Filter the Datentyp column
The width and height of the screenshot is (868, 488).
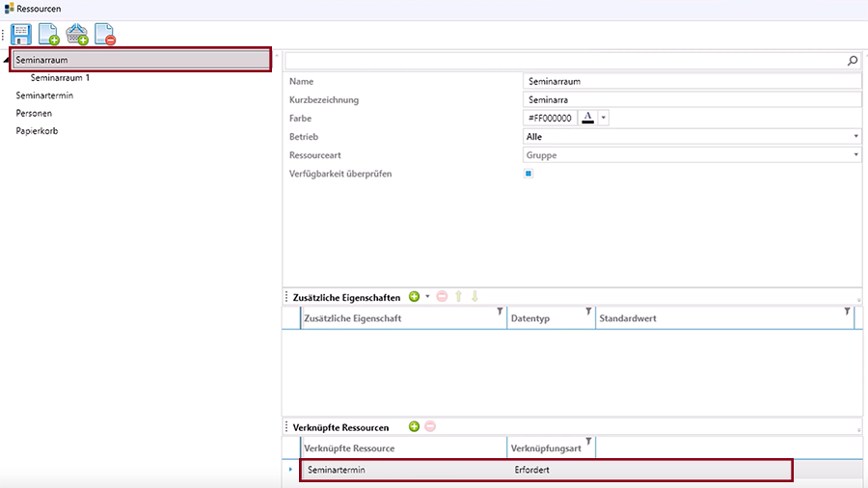[588, 312]
